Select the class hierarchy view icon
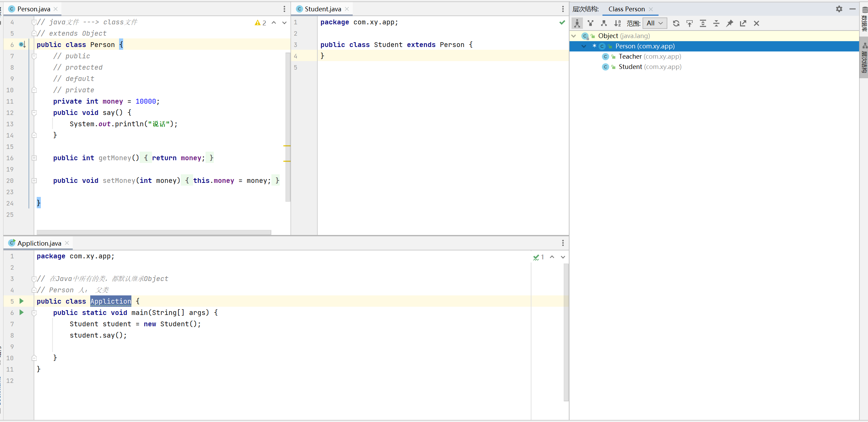The width and height of the screenshot is (868, 422). (x=577, y=23)
